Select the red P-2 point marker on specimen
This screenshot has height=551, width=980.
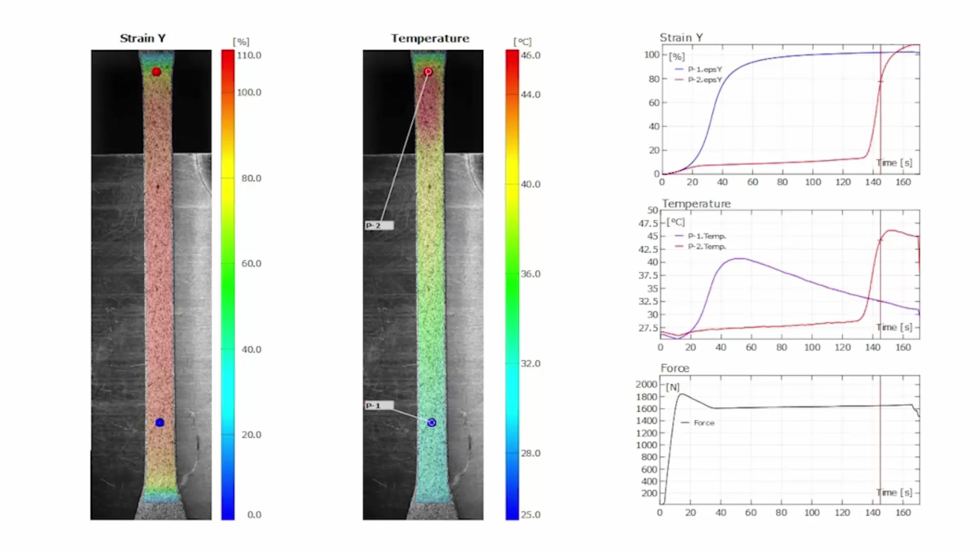(x=157, y=72)
